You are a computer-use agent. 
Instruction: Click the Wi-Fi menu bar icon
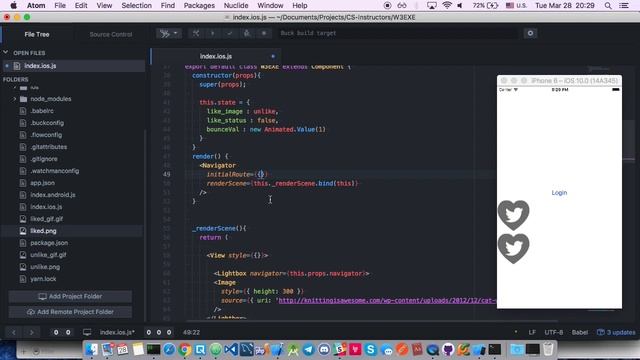[x=447, y=6]
